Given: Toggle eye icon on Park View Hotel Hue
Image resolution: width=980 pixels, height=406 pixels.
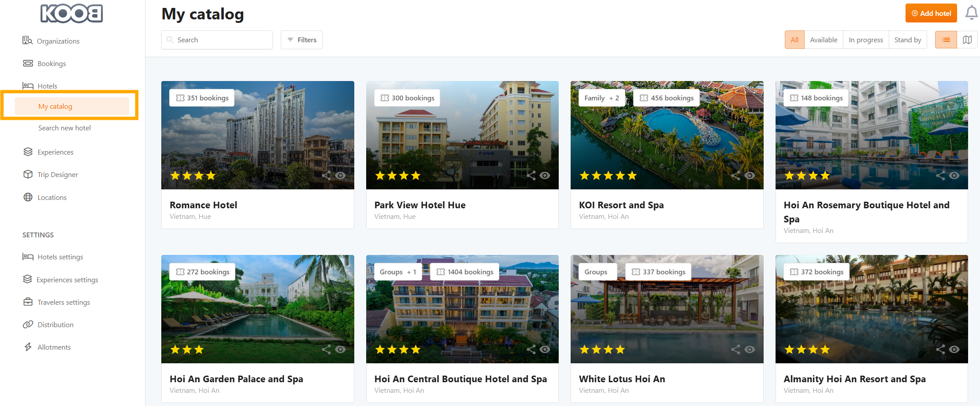Looking at the screenshot, I should pos(545,175).
